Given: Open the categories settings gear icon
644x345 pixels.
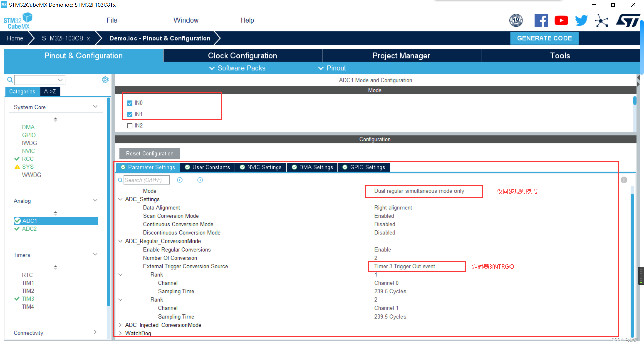Looking at the screenshot, I should [x=105, y=80].
